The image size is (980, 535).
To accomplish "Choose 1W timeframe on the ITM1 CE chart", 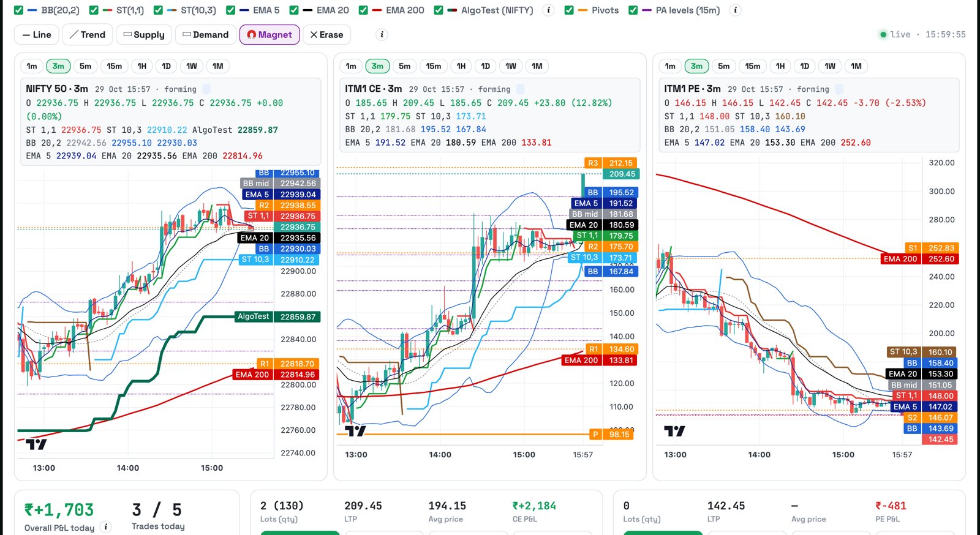I will click(x=511, y=66).
